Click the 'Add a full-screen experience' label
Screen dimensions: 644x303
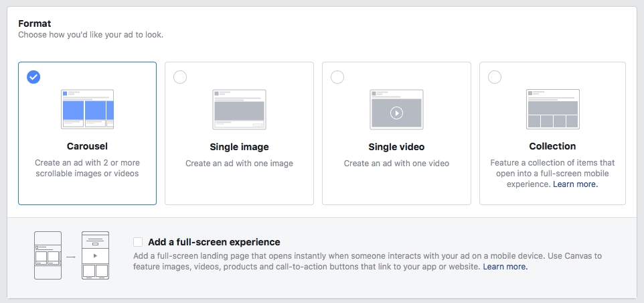click(214, 242)
